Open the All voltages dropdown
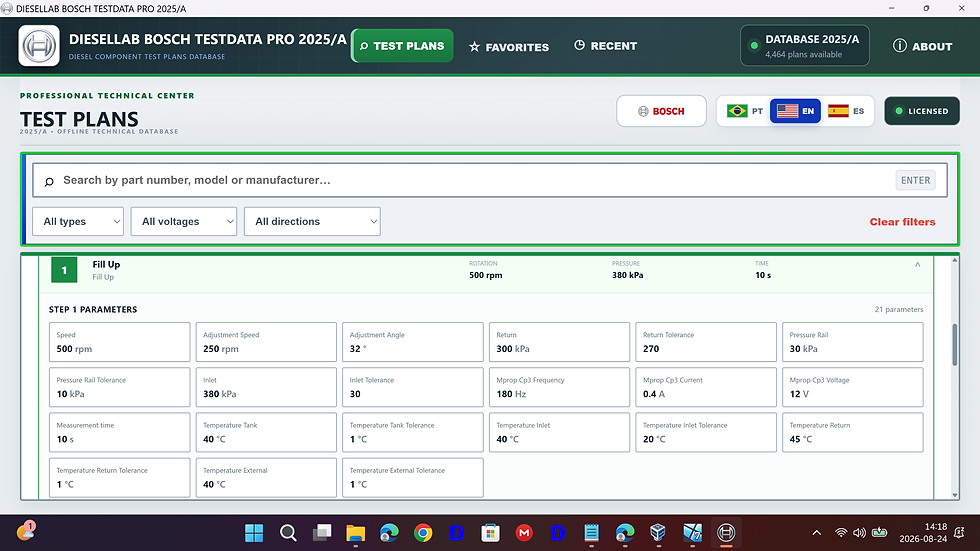This screenshot has height=551, width=980. pyautogui.click(x=184, y=221)
